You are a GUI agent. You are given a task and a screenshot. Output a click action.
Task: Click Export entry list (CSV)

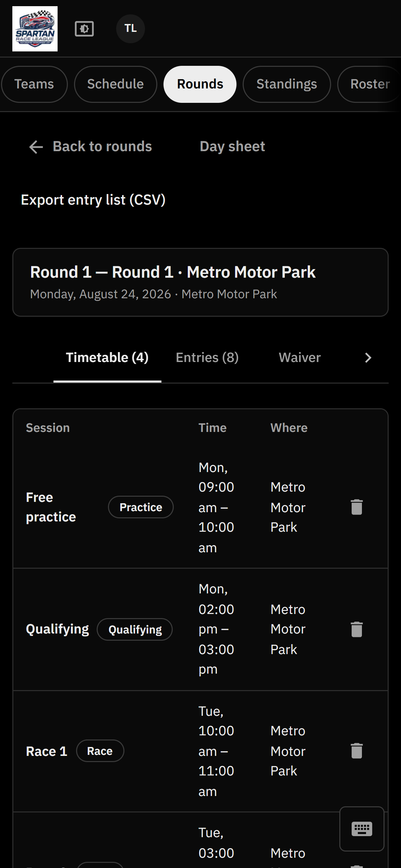pos(93,200)
